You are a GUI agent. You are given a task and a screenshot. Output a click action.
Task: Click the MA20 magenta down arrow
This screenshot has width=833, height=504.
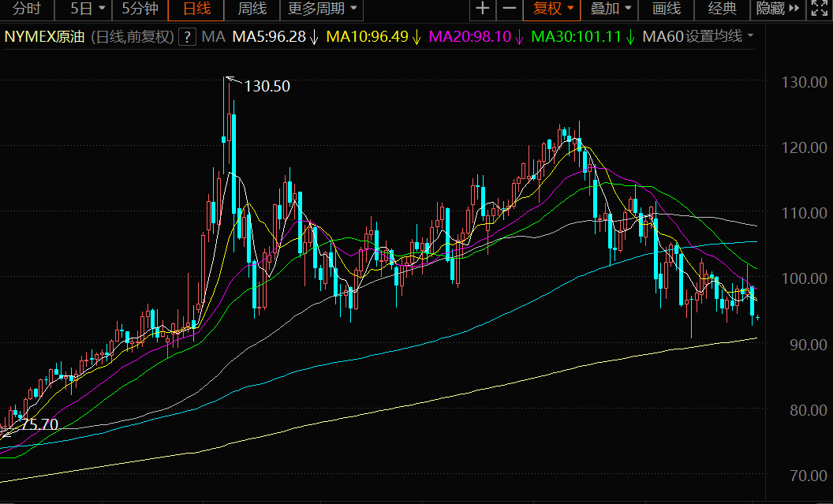pos(519,37)
